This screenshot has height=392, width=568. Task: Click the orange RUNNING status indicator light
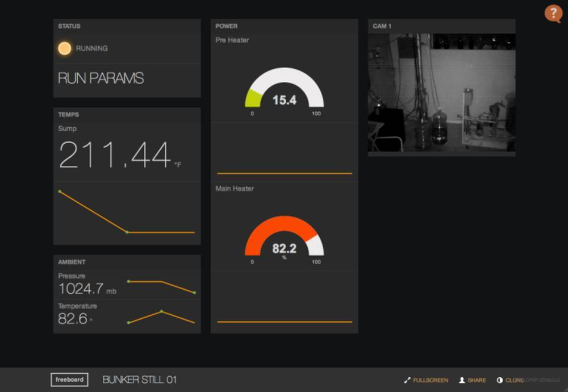[x=65, y=48]
